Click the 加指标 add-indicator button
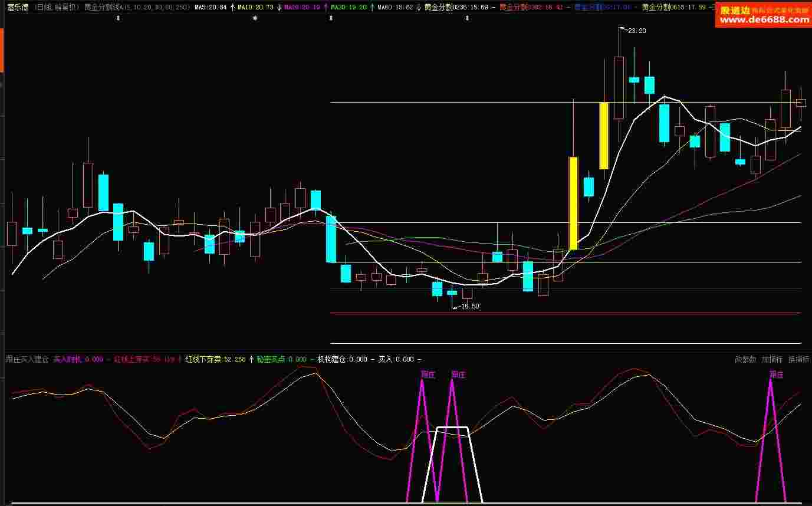 coord(772,359)
